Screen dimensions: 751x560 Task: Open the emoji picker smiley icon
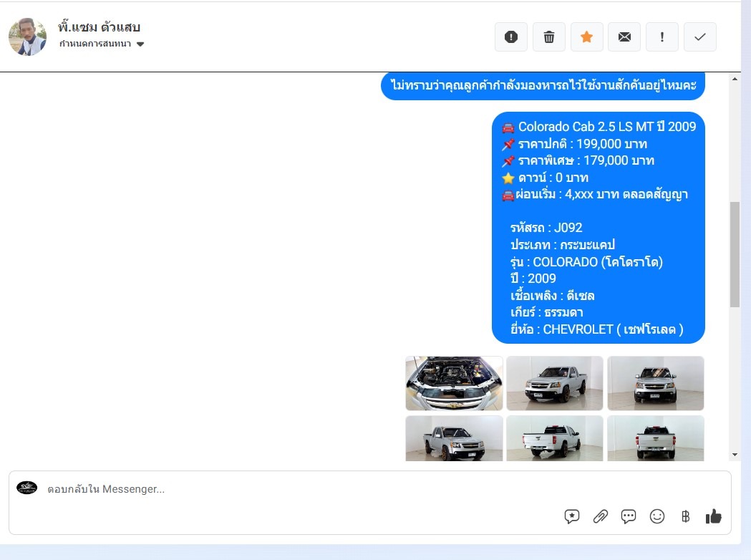click(x=657, y=516)
